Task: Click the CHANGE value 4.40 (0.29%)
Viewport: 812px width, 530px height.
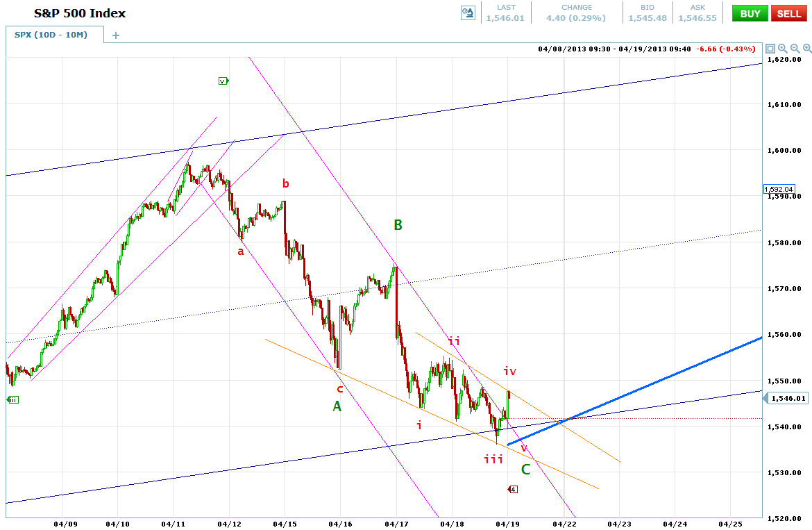Action: coord(576,18)
